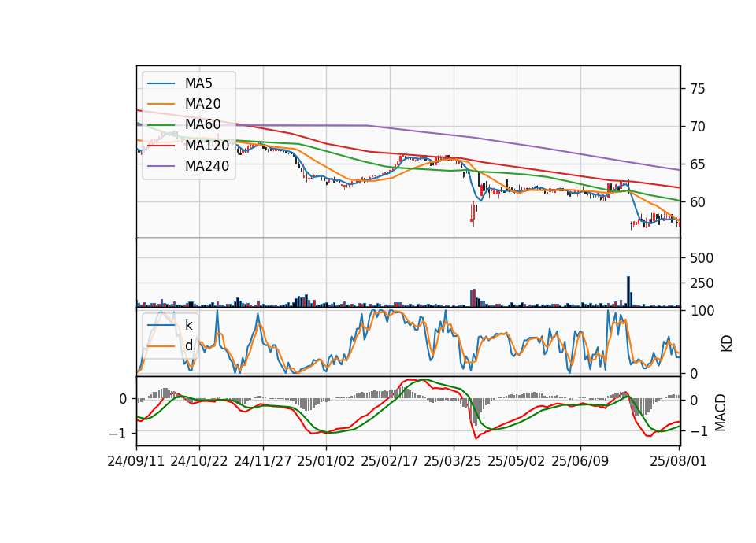The width and height of the screenshot is (756, 543).
Task: Click the MA240 legend label
Action: [207, 166]
